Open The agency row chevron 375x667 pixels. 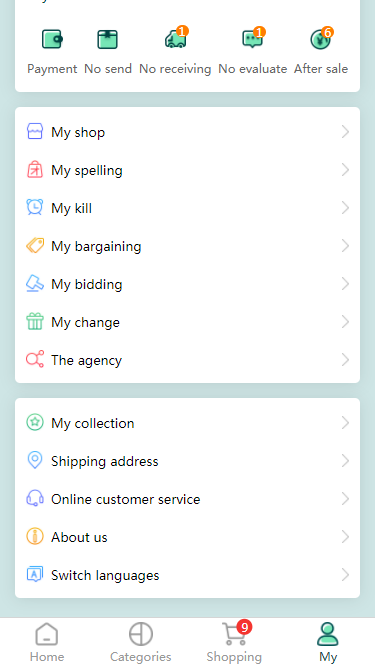pos(345,359)
